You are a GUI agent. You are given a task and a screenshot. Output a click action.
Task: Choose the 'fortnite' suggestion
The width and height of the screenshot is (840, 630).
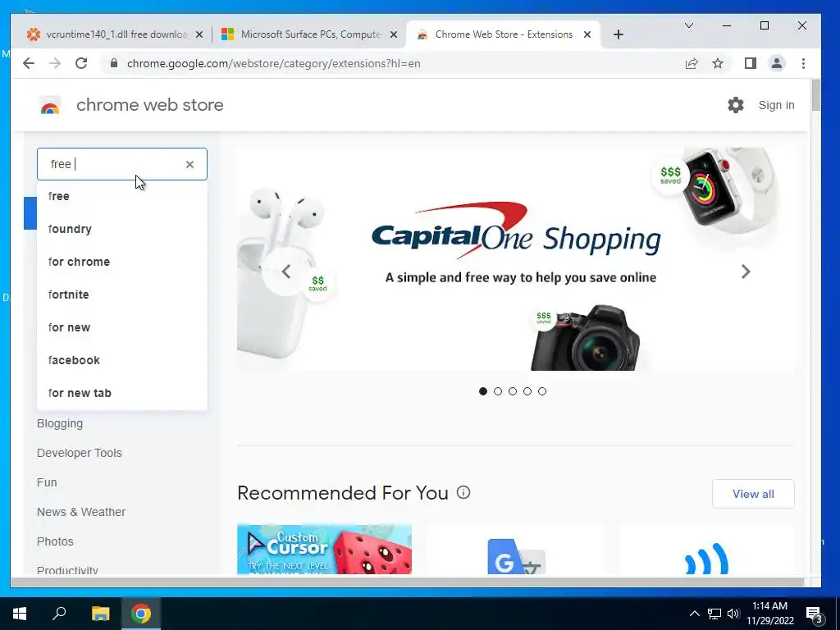pos(122,294)
